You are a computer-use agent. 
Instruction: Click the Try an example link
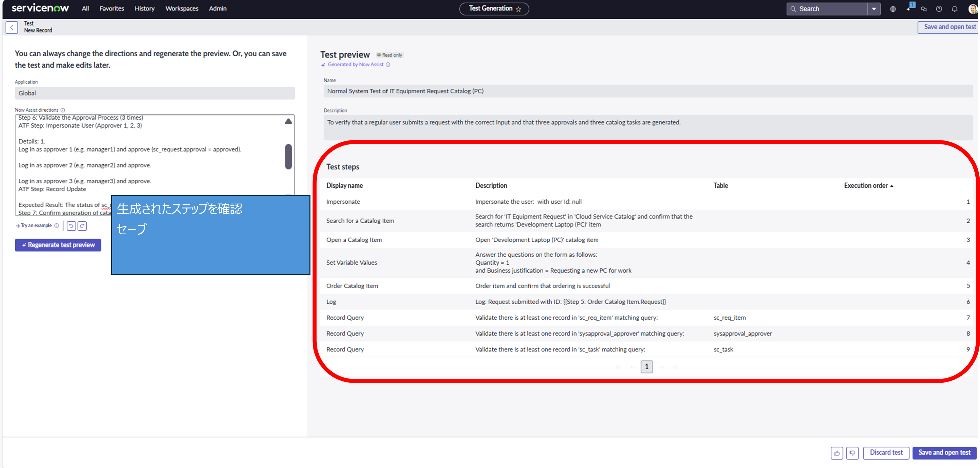[x=36, y=225]
